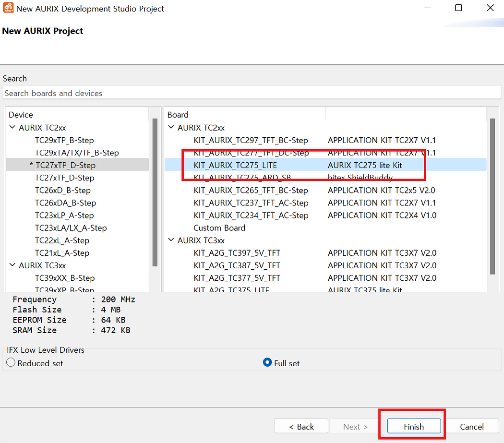This screenshot has width=504, height=443.
Task: Select device TC27xTF_D-Step
Action: (x=65, y=178)
